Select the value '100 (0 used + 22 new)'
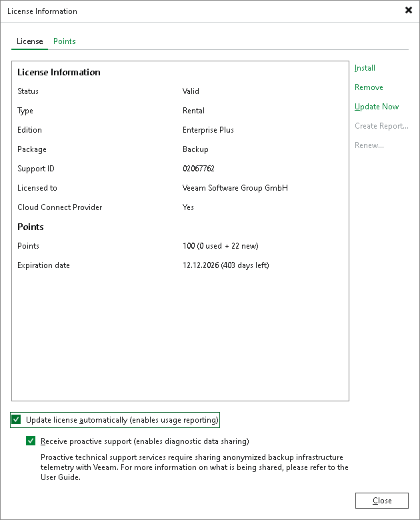420x520 pixels. [220, 246]
